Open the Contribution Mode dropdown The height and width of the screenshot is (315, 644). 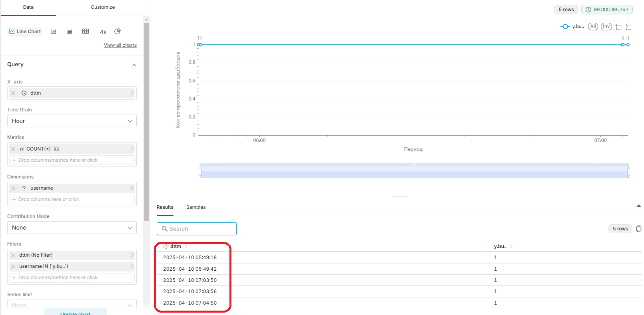(72, 228)
